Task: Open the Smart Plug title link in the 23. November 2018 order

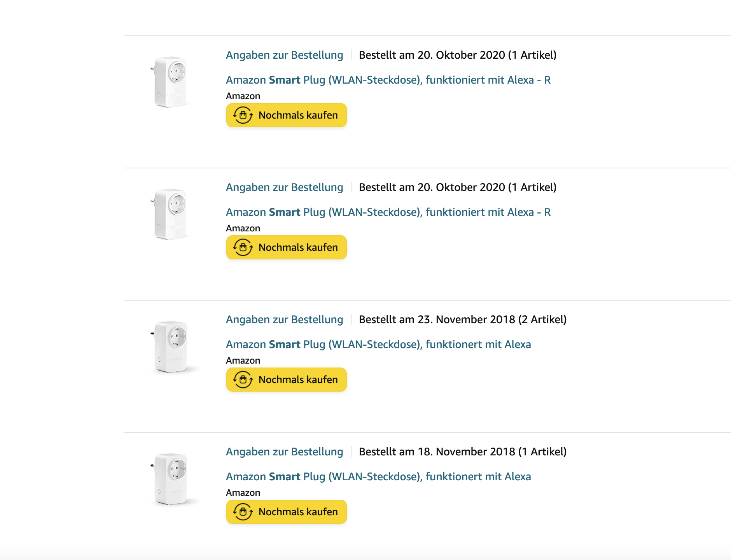Action: 378,345
